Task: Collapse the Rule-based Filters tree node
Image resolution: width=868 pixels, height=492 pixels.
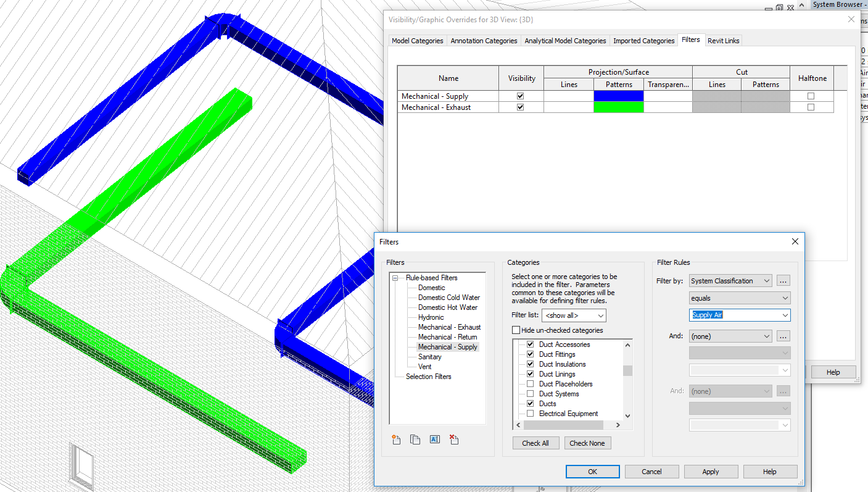Action: [x=394, y=277]
